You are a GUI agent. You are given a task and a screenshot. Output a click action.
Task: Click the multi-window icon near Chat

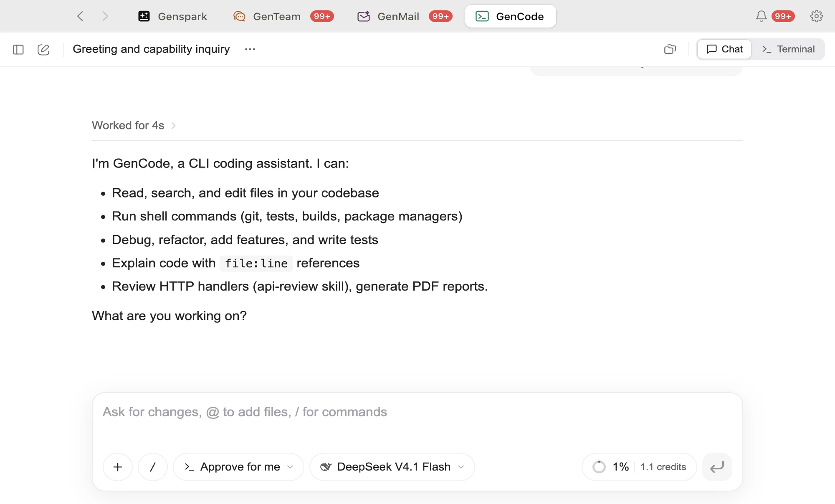[670, 49]
